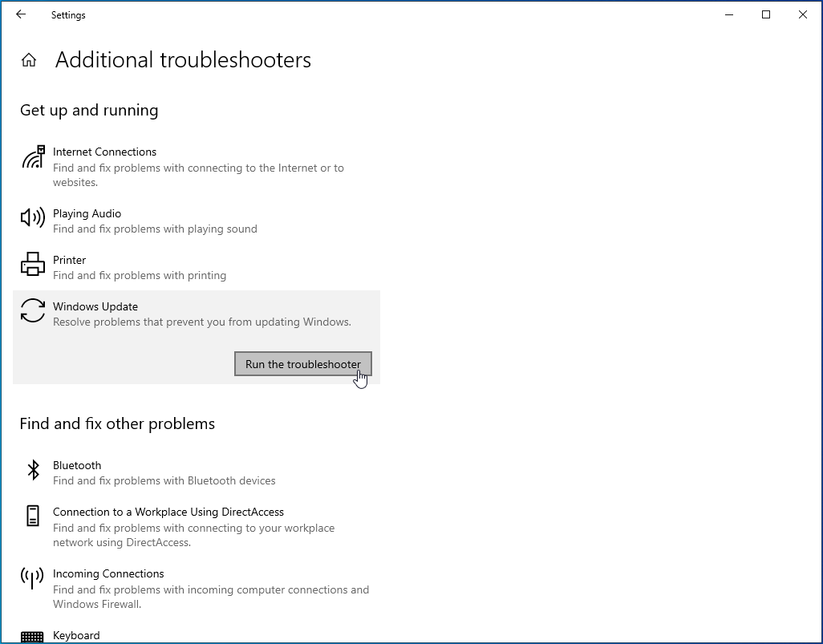Click the Keyboard icon
The height and width of the screenshot is (644, 823).
32,637
